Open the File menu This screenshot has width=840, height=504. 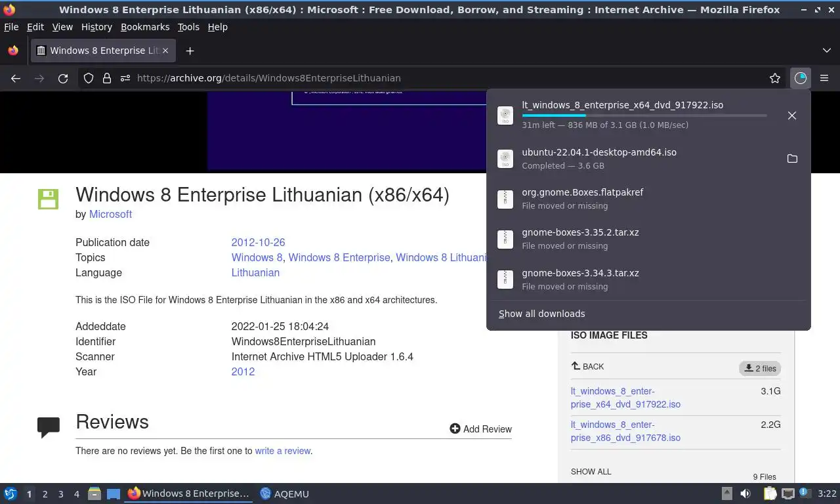pyautogui.click(x=11, y=27)
